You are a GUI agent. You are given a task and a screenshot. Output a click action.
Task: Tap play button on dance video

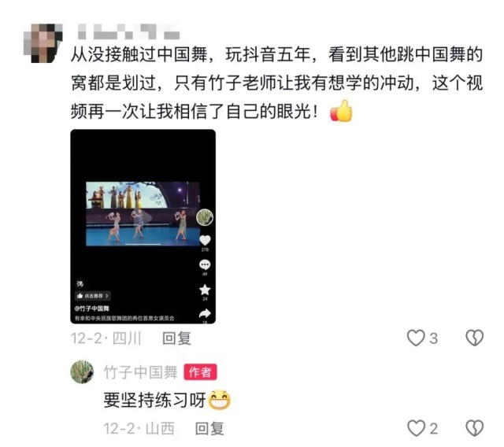click(145, 218)
